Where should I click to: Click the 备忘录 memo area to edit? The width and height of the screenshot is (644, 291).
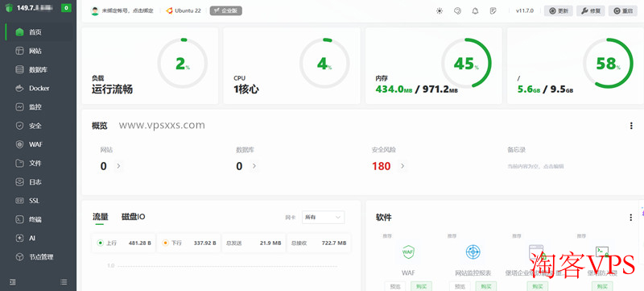click(535, 167)
